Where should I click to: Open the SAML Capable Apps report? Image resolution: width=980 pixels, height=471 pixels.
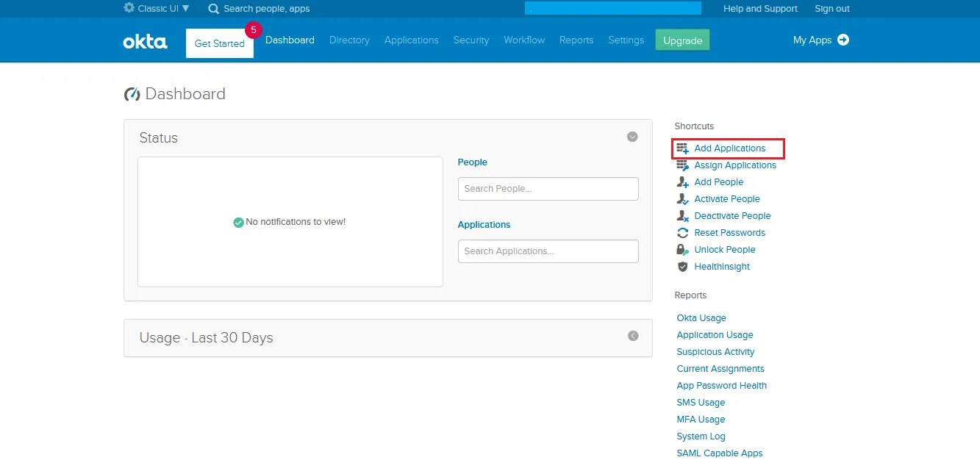pos(720,453)
